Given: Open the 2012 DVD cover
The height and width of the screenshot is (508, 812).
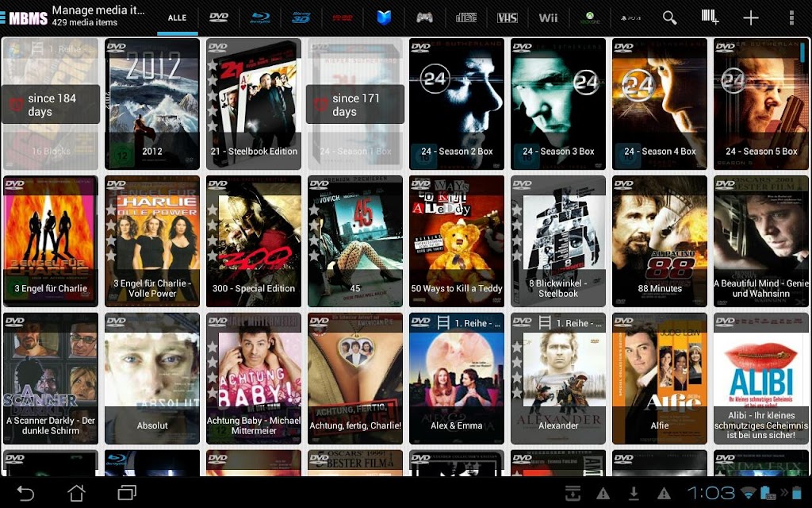Looking at the screenshot, I should (x=152, y=104).
